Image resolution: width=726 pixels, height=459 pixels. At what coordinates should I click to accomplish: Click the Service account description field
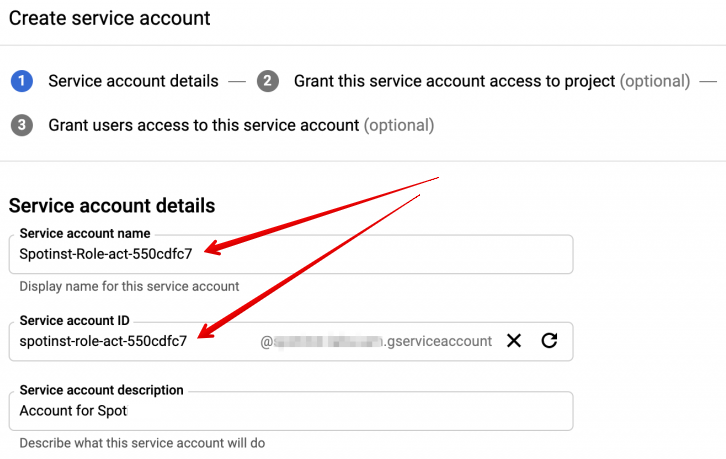point(290,410)
